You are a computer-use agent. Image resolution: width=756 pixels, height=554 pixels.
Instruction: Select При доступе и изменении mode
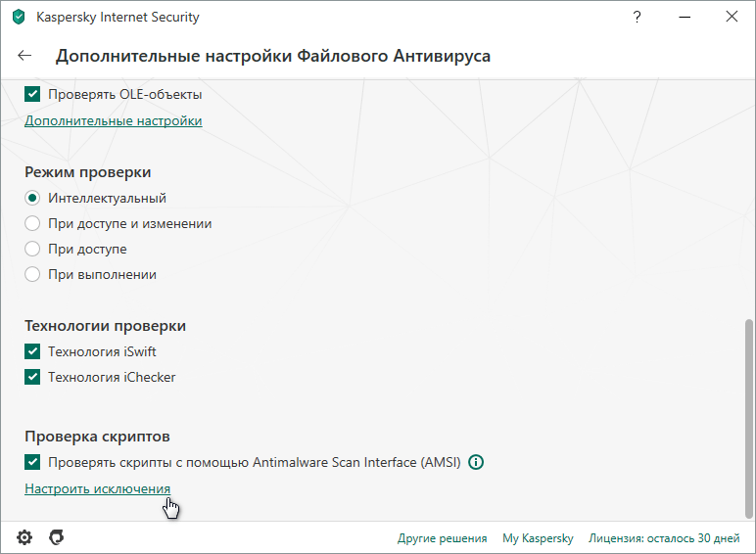[32, 223]
